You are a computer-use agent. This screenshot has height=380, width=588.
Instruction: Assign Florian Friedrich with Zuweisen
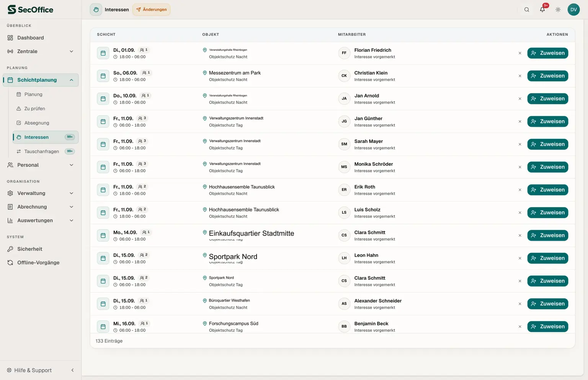(x=547, y=53)
